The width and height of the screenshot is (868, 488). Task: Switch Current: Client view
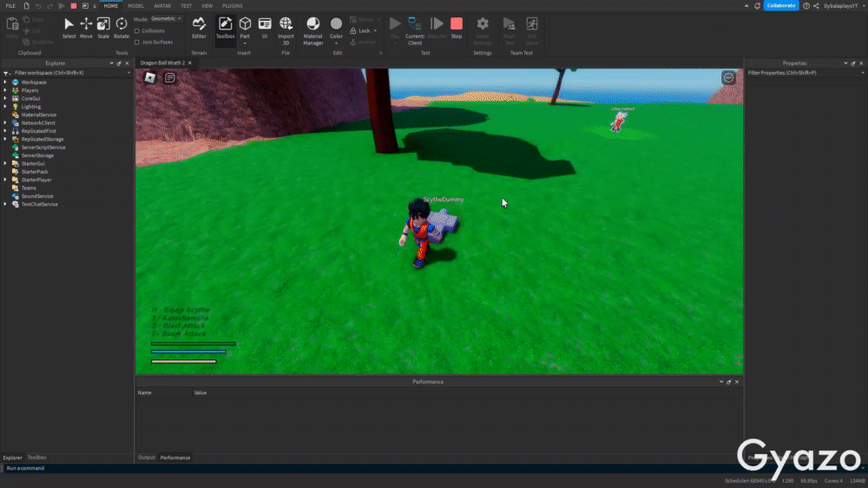tap(415, 30)
